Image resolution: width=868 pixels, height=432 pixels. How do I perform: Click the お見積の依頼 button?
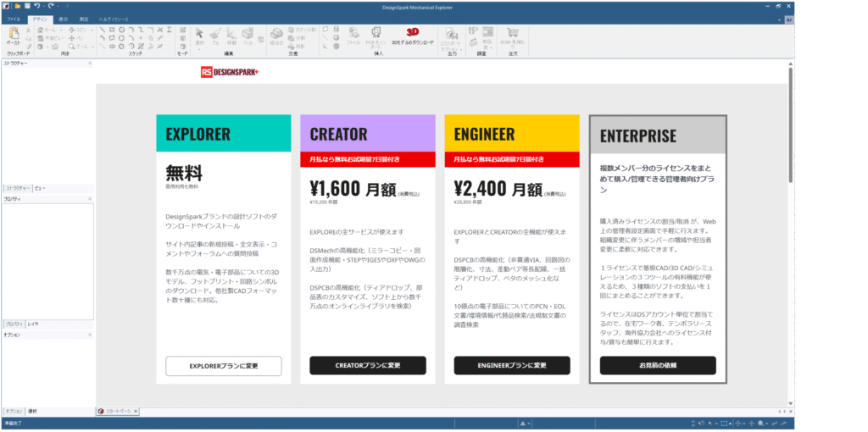tap(658, 366)
